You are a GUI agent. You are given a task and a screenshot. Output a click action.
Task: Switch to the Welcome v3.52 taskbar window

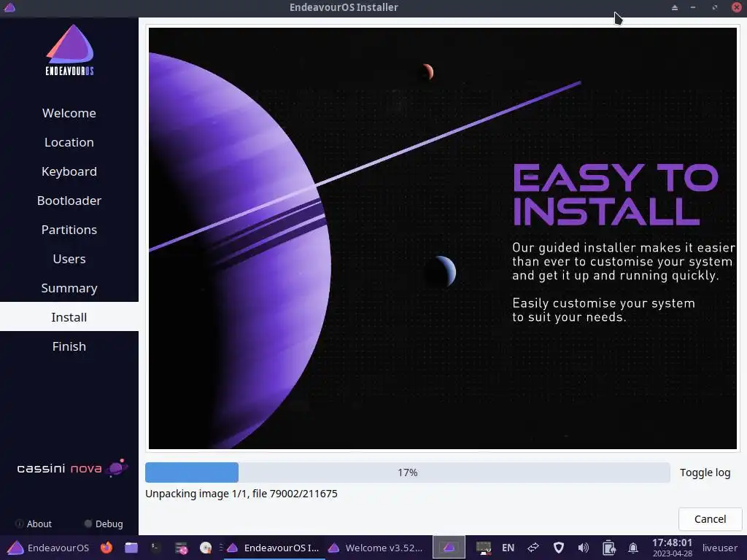[376, 548]
